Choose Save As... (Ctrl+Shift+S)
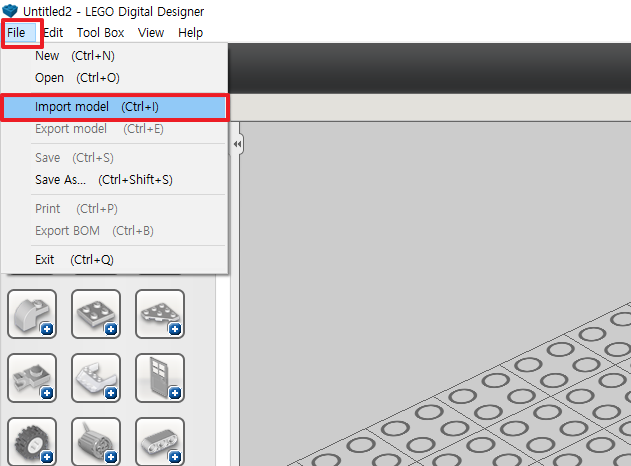The height and width of the screenshot is (466, 631). 114,179
